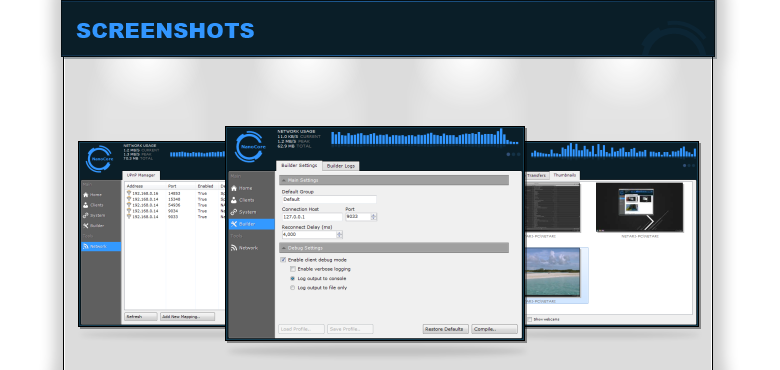The width and height of the screenshot is (780, 370).
Task: Go to System in UPnP window sidebar
Action: click(x=94, y=215)
